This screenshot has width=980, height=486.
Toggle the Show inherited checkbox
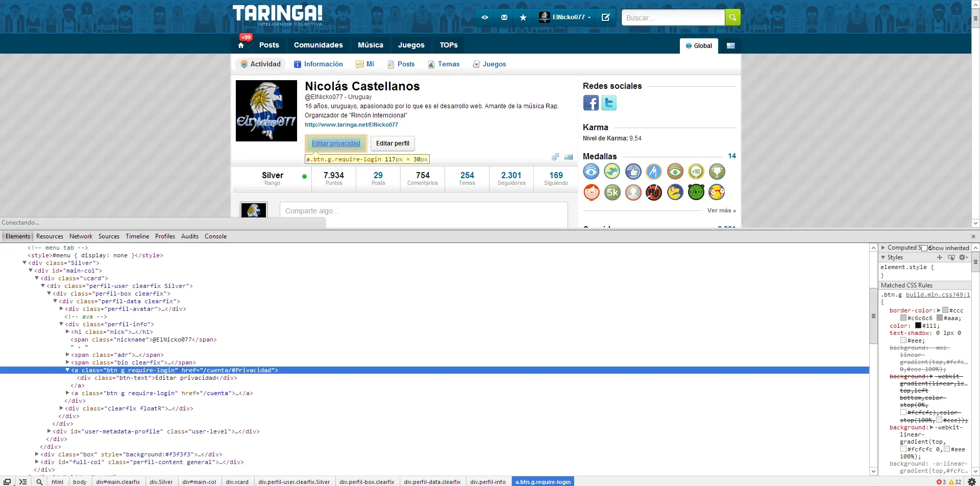pos(924,248)
